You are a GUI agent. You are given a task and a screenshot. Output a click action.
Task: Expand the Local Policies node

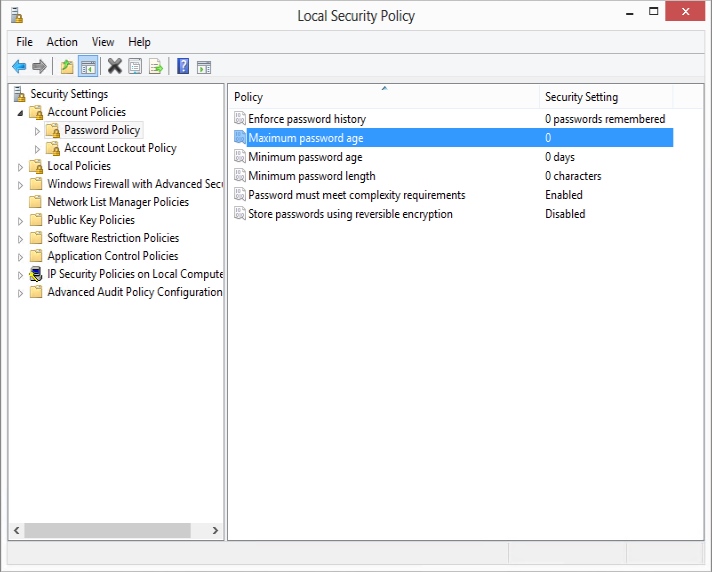(x=20, y=167)
